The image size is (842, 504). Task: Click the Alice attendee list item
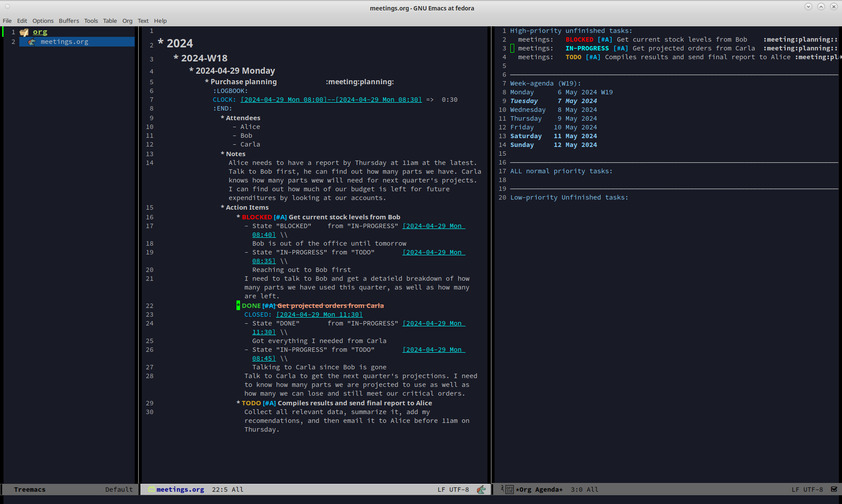pyautogui.click(x=250, y=127)
